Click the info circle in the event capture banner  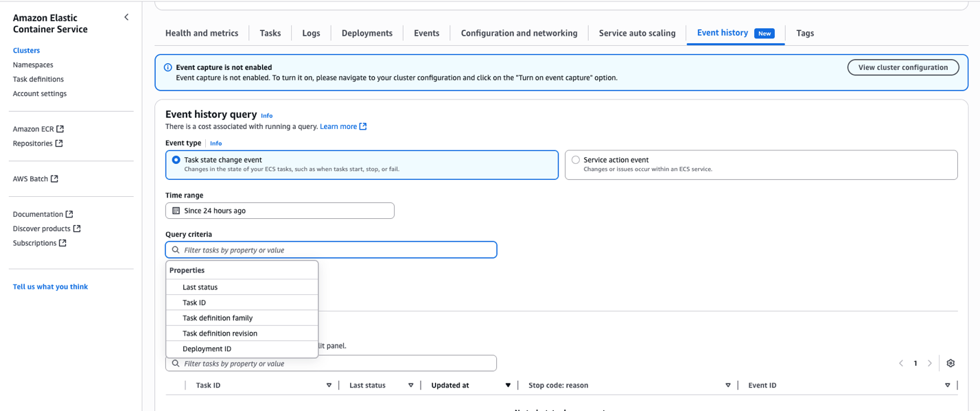[x=168, y=67]
